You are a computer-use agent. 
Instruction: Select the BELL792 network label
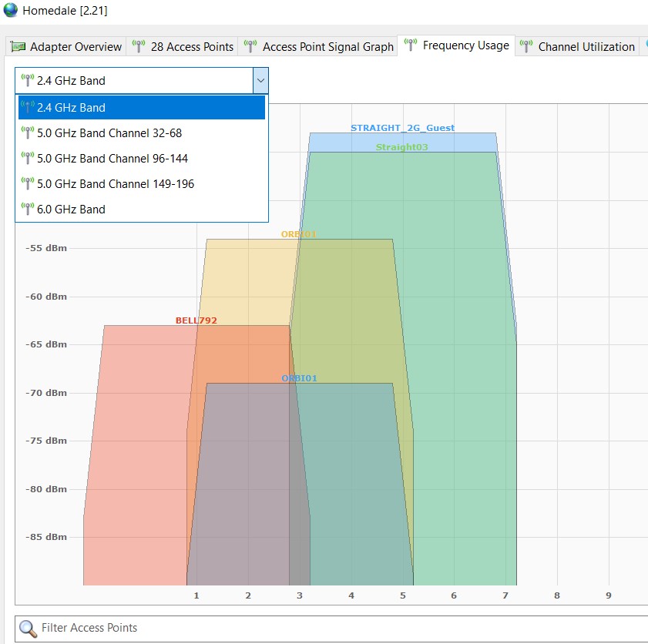(x=196, y=320)
